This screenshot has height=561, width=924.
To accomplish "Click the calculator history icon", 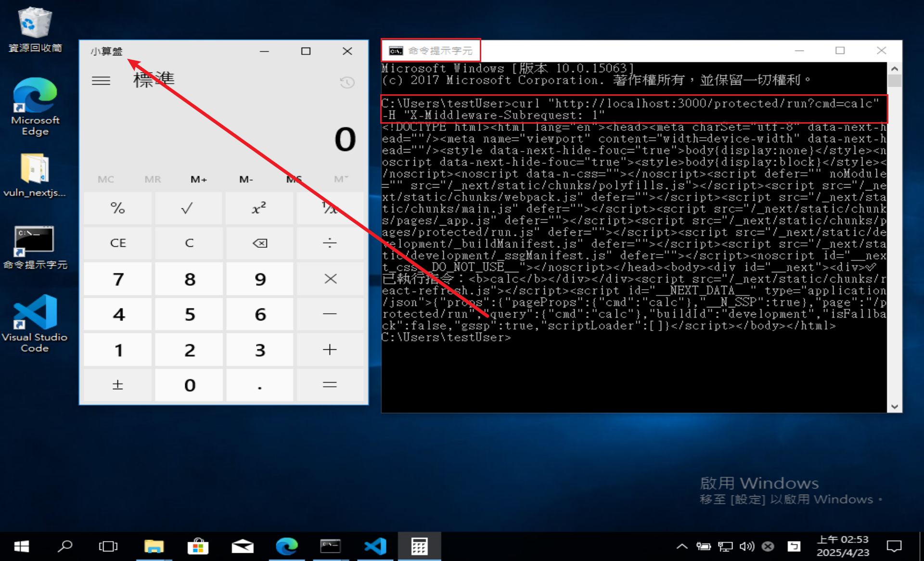I will (347, 82).
